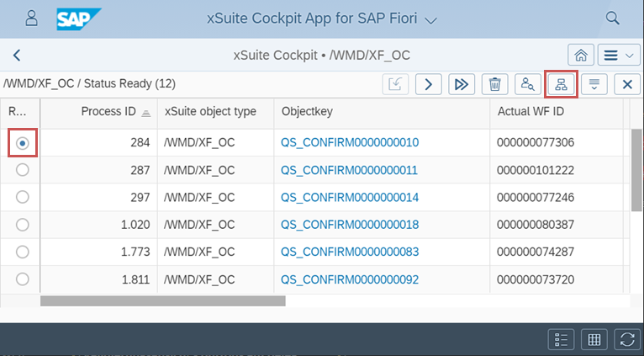Click the fast-forward double arrow icon
The image size is (644, 356).
tap(462, 84)
